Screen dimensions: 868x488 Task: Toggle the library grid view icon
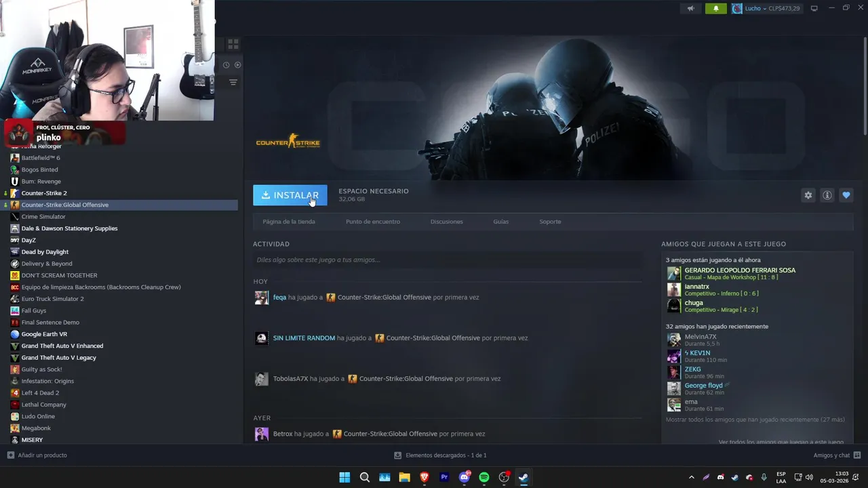[233, 44]
